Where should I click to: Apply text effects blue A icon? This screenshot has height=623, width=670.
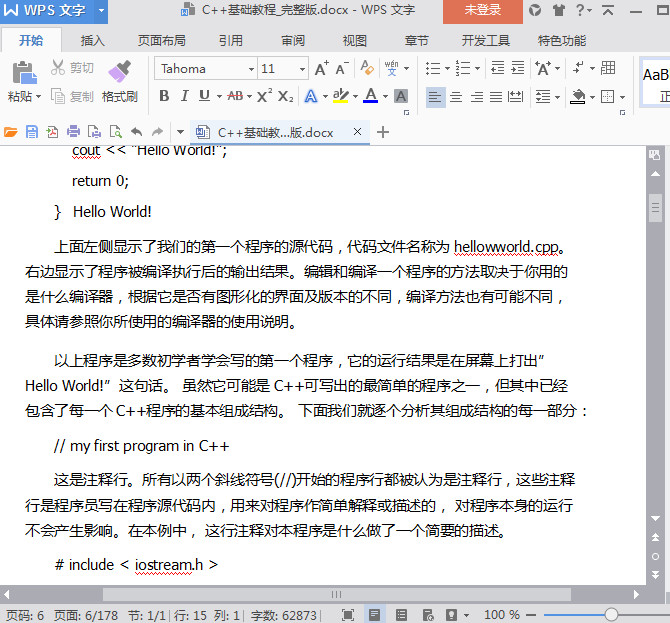click(311, 97)
